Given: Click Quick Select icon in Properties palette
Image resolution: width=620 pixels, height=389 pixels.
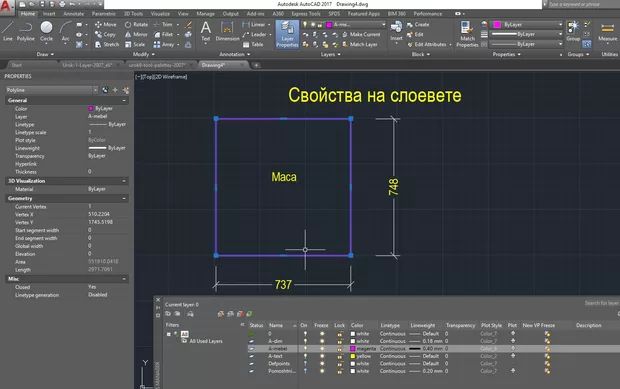Looking at the screenshot, I should pyautogui.click(x=126, y=90).
